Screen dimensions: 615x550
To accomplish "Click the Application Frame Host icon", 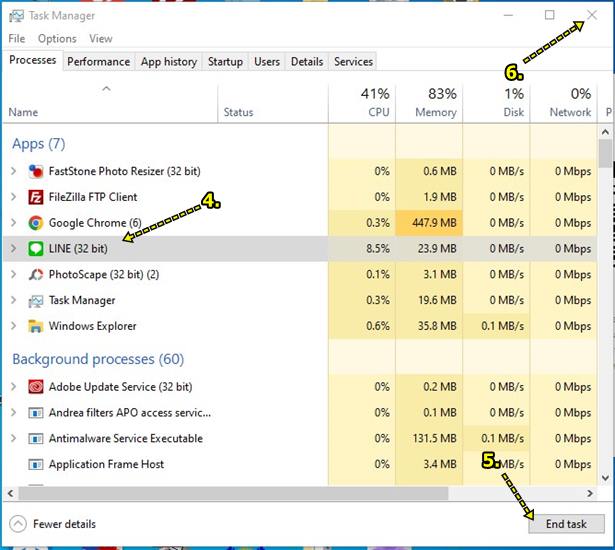I will click(x=36, y=464).
